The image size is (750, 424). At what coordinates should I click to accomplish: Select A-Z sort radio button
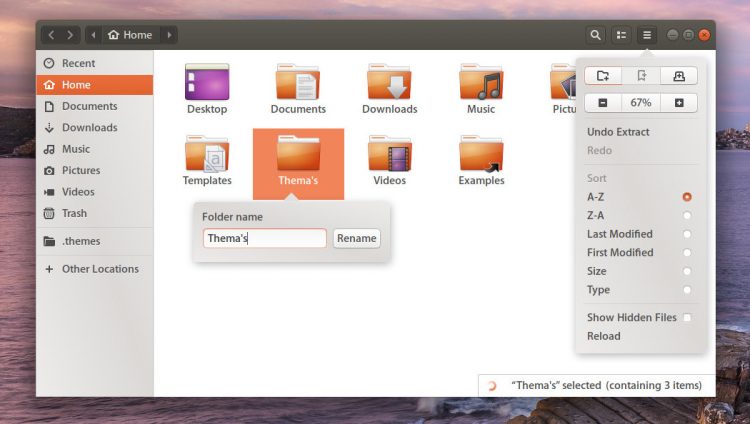[x=687, y=197]
